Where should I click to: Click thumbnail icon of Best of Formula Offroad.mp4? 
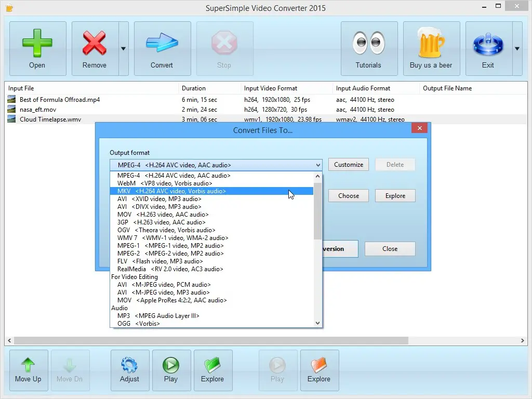point(11,99)
